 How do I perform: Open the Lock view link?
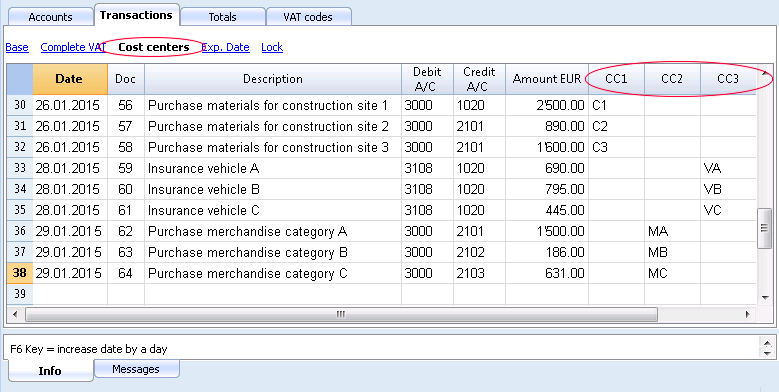[272, 47]
